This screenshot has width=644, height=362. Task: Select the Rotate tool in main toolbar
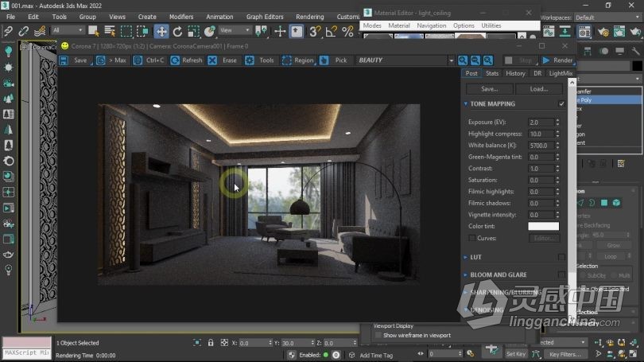tap(177, 31)
